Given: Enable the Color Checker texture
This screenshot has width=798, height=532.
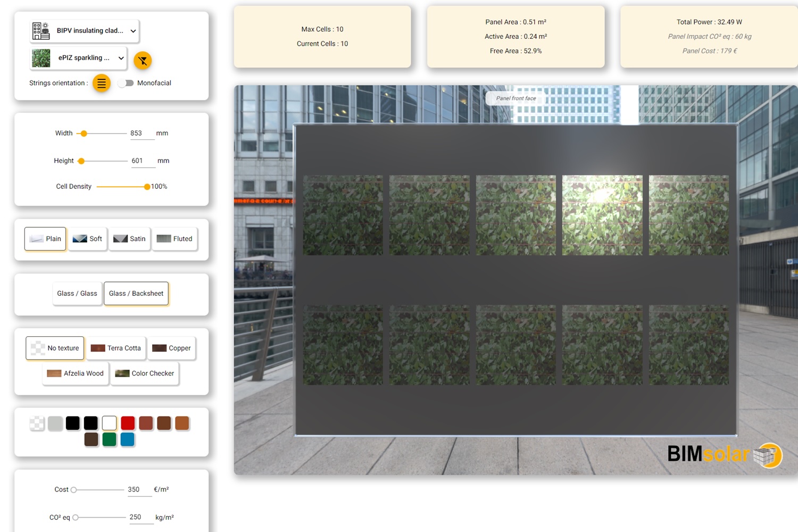Looking at the screenshot, I should 145,373.
